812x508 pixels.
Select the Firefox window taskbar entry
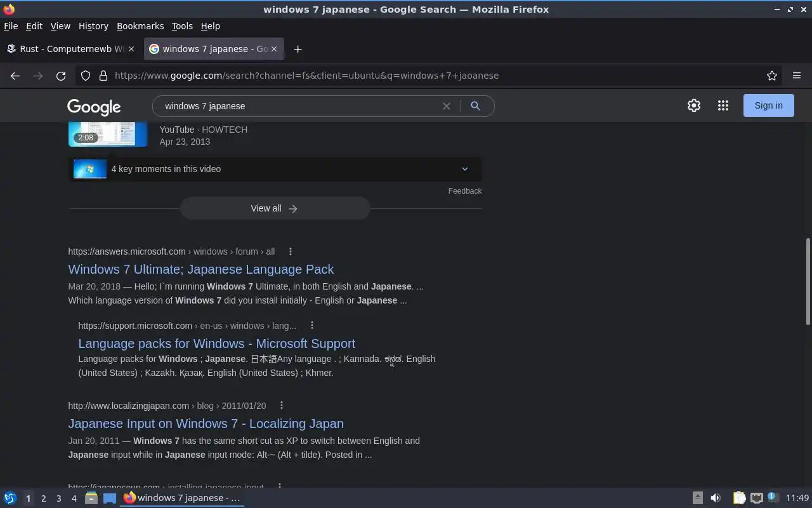pos(183,498)
